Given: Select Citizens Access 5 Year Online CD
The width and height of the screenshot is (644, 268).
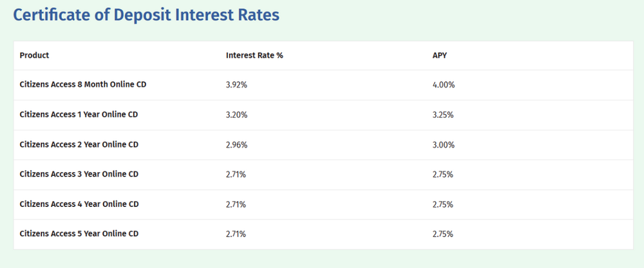Looking at the screenshot, I should (x=79, y=234).
